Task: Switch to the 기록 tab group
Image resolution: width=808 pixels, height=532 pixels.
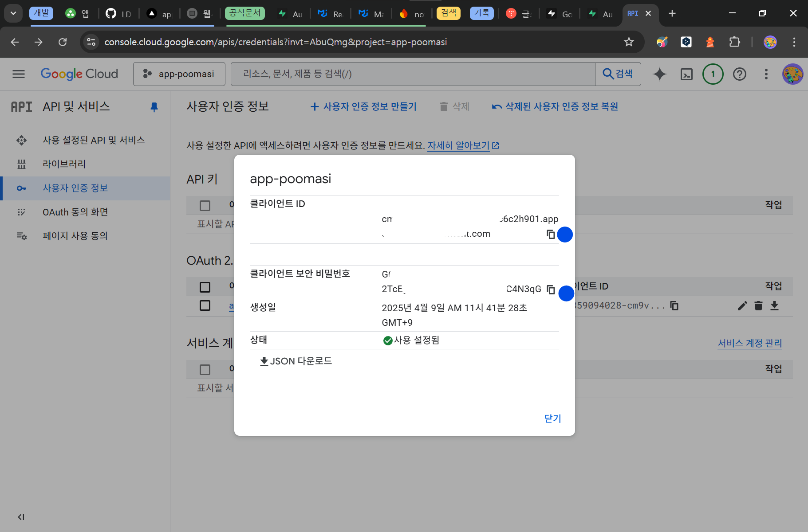Action: [481, 13]
